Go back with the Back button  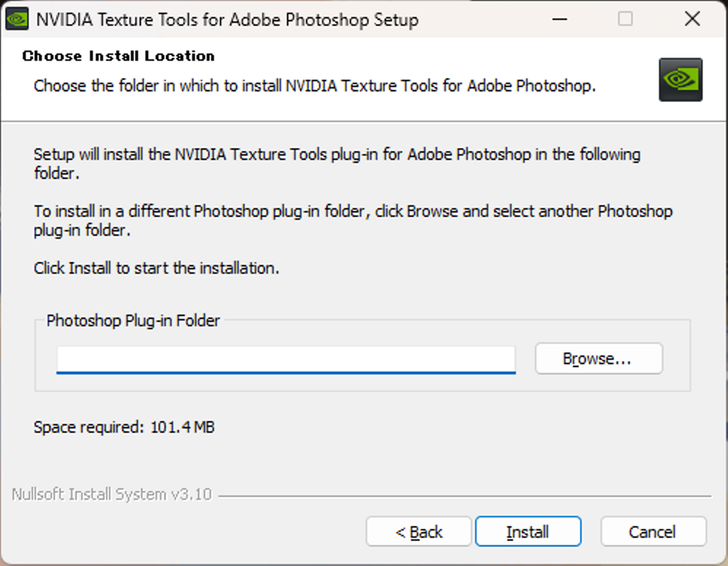(419, 532)
